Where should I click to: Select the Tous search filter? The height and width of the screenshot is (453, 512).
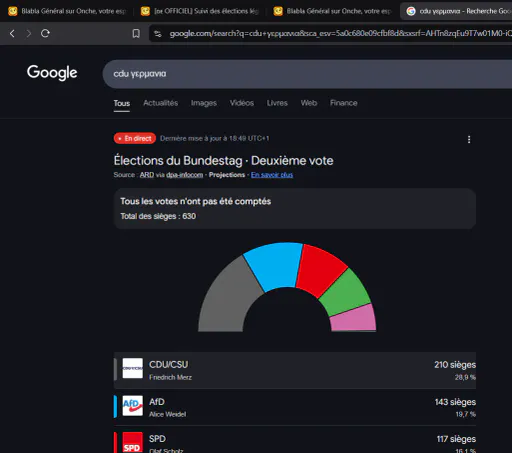click(122, 103)
